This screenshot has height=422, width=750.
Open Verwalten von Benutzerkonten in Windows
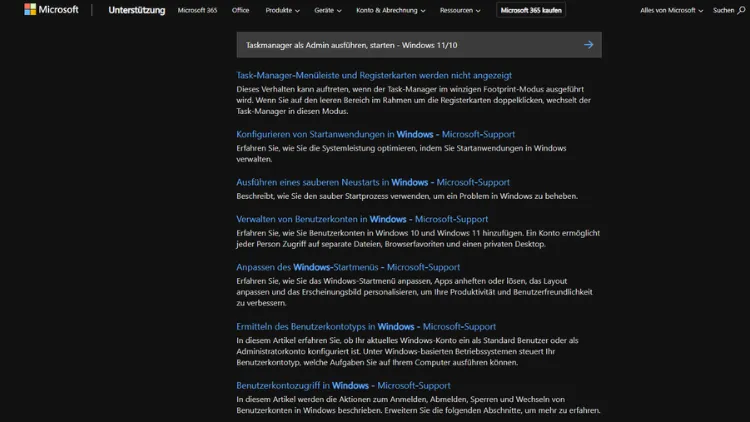pyautogui.click(x=362, y=219)
